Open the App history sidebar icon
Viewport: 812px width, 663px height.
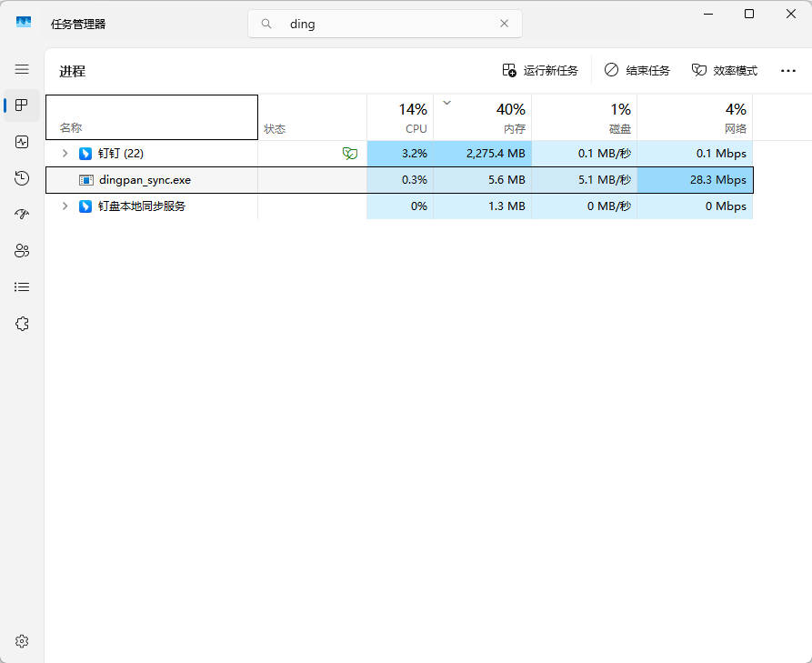(x=22, y=178)
